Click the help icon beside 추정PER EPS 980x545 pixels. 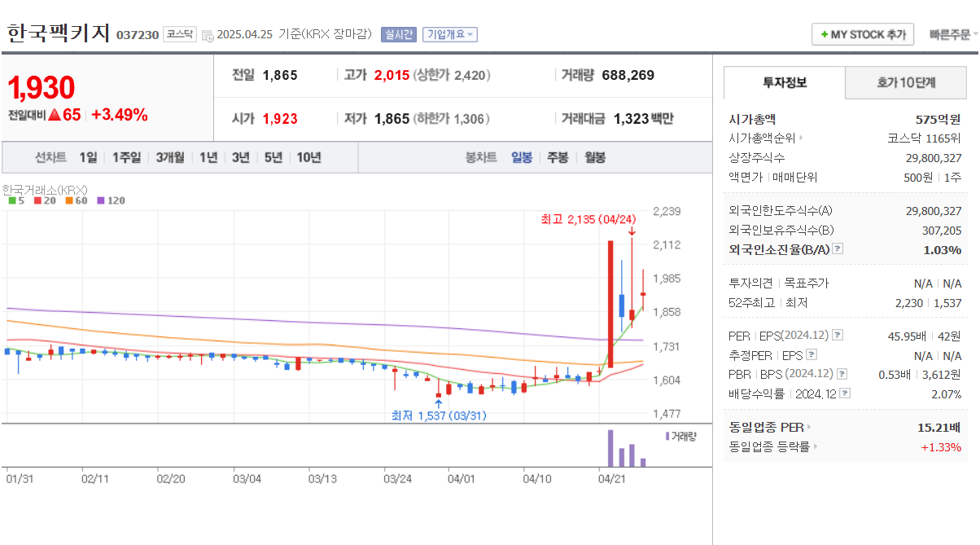pyautogui.click(x=812, y=355)
